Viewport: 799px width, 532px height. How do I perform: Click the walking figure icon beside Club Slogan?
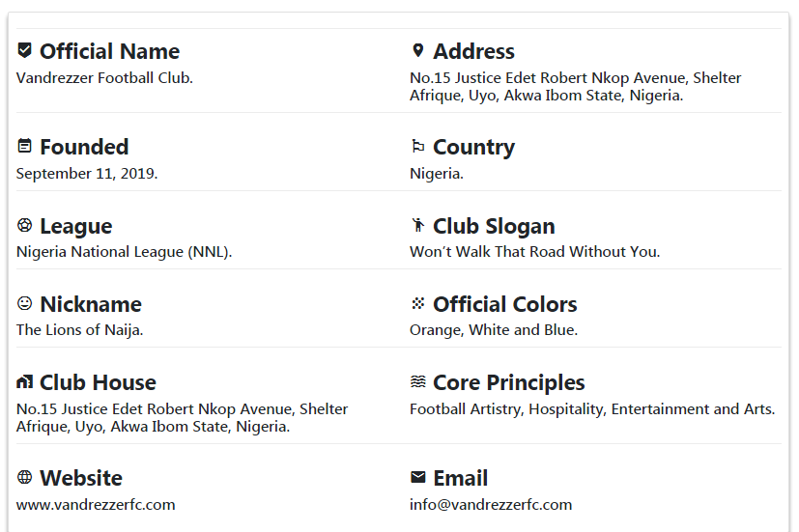pyautogui.click(x=417, y=225)
